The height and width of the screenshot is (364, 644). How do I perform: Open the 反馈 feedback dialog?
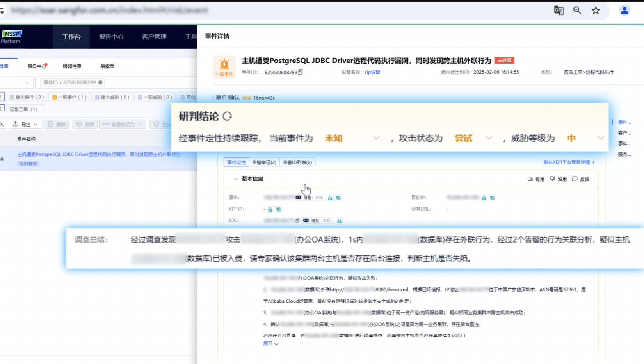pos(581,179)
